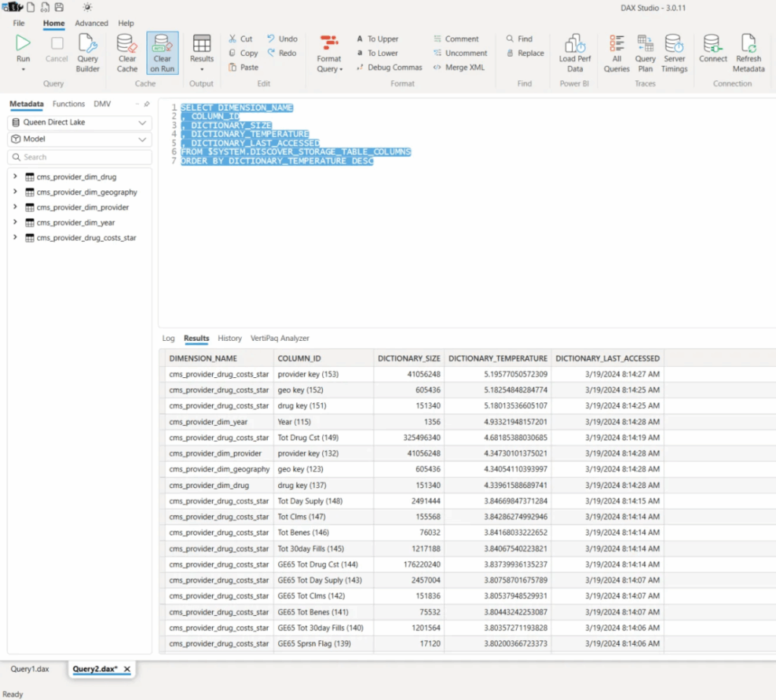776x700 pixels.
Task: Open the Run button dropdown arrow
Action: (23, 69)
